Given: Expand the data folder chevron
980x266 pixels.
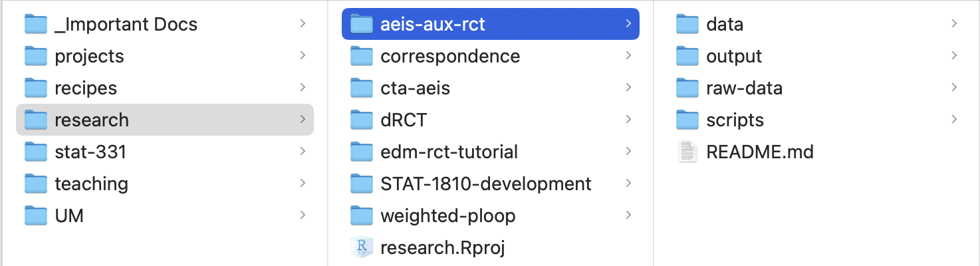Looking at the screenshot, I should (954, 24).
